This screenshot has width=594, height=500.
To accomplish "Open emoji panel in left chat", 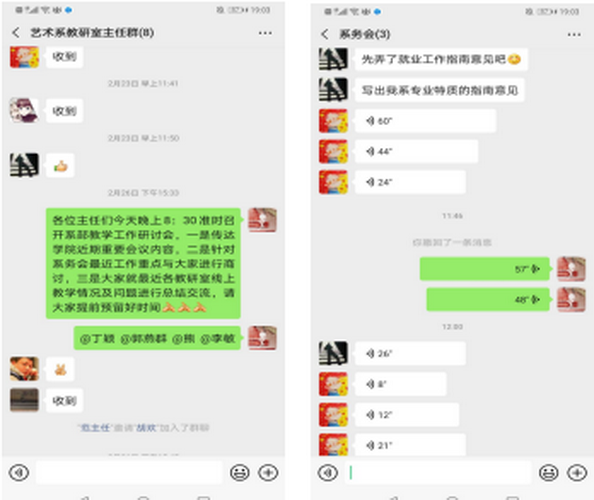I will pos(240,472).
